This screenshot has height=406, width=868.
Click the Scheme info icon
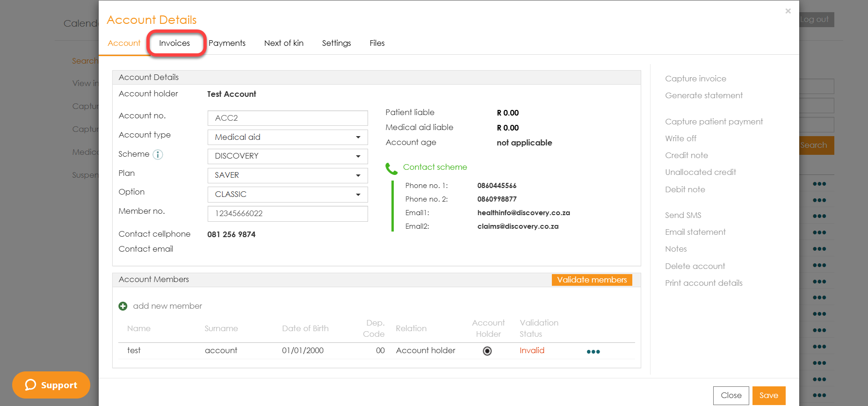[158, 155]
